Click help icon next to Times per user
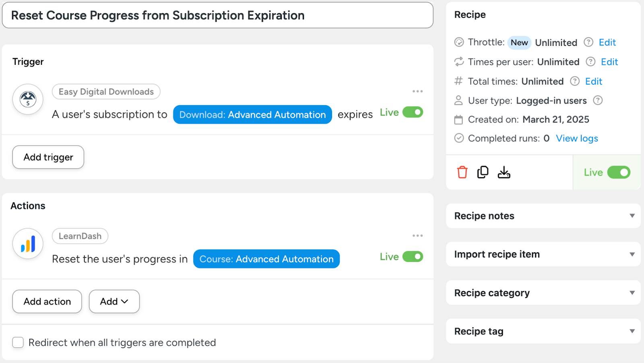This screenshot has width=644, height=363. tap(590, 62)
